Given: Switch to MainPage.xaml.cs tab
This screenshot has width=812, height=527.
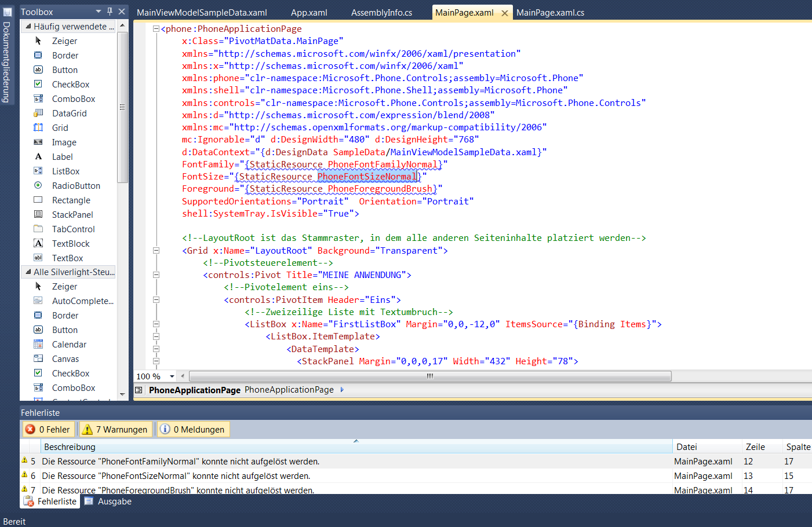Looking at the screenshot, I should pos(550,12).
